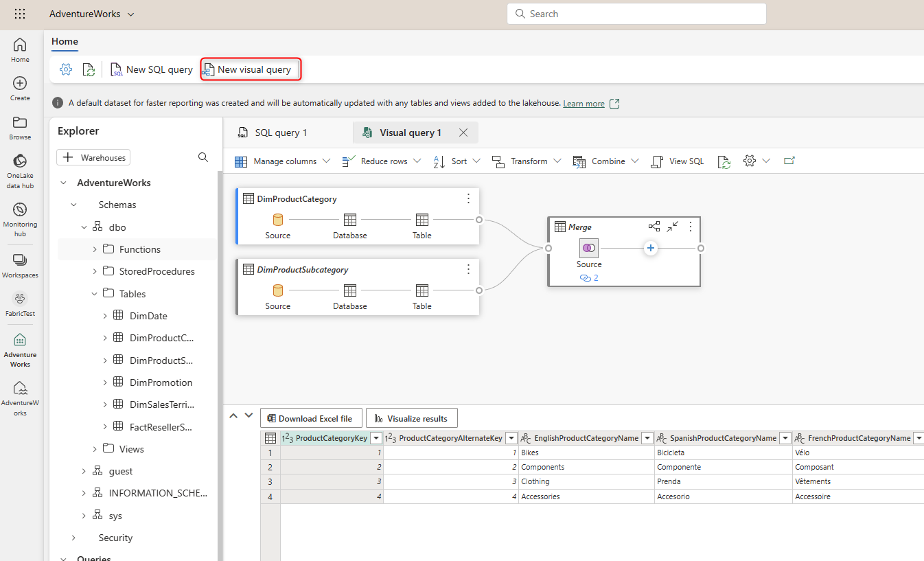Image resolution: width=924 pixels, height=561 pixels.
Task: Click the Download Excel file button
Action: [310, 417]
